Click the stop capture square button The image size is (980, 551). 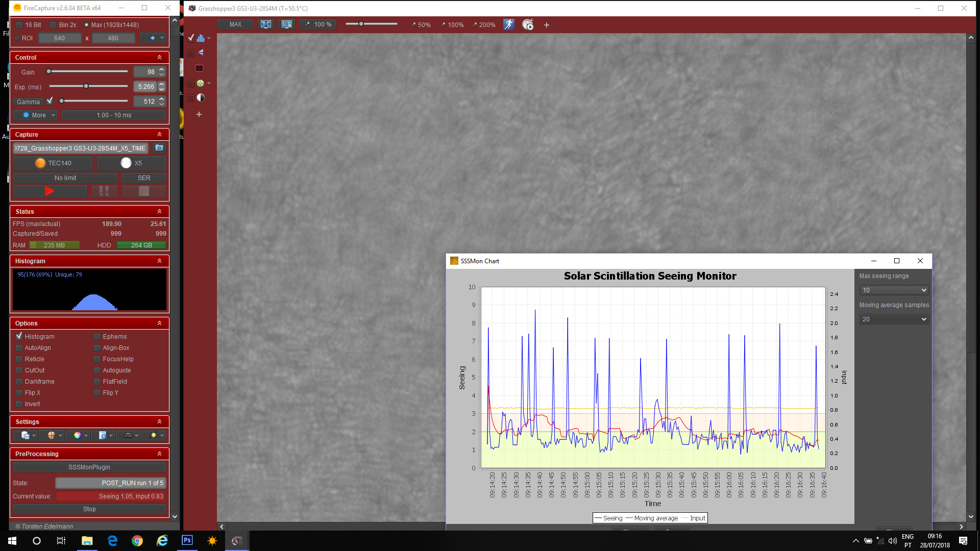click(x=144, y=191)
